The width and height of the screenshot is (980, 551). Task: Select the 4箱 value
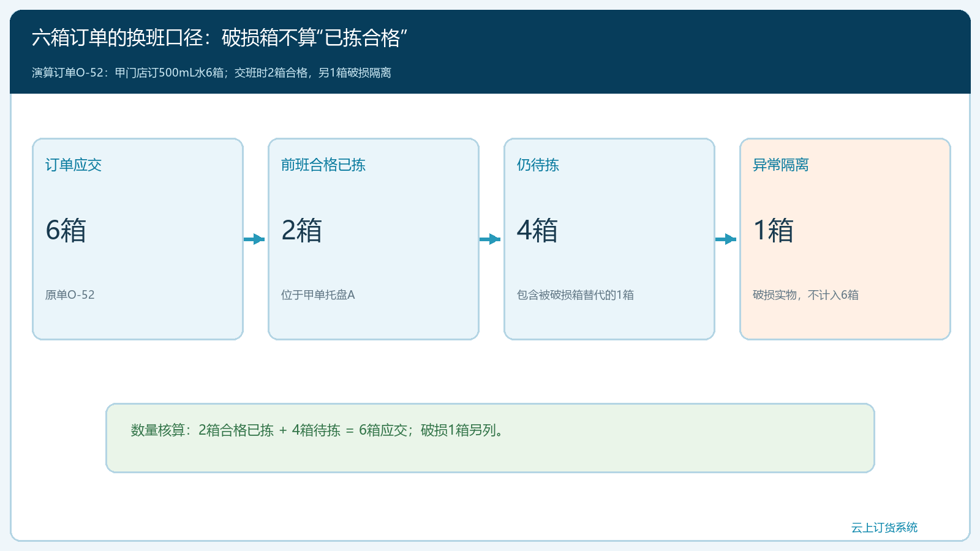[x=537, y=231]
